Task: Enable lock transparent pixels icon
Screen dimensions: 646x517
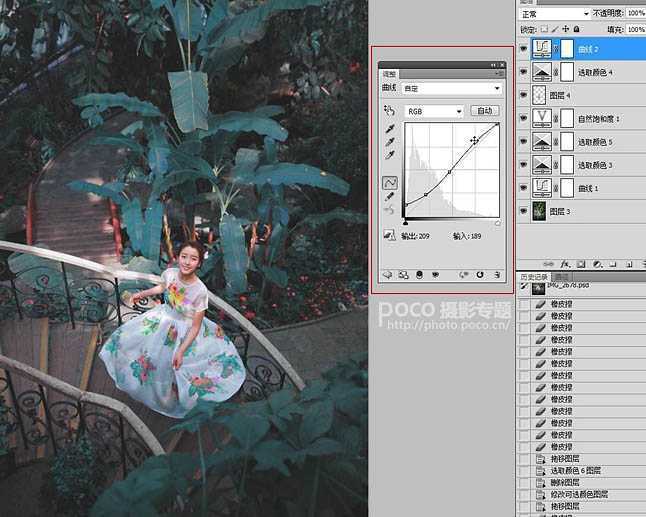Action: pyautogui.click(x=545, y=29)
